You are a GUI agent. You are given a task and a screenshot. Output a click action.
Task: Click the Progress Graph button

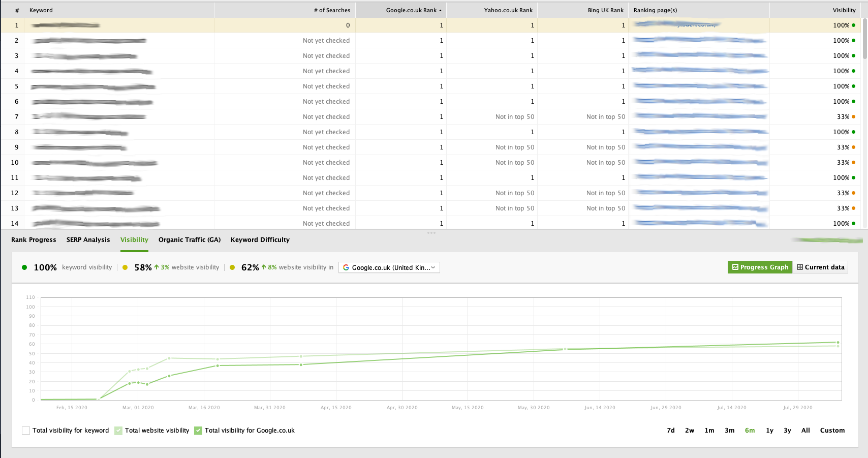760,267
